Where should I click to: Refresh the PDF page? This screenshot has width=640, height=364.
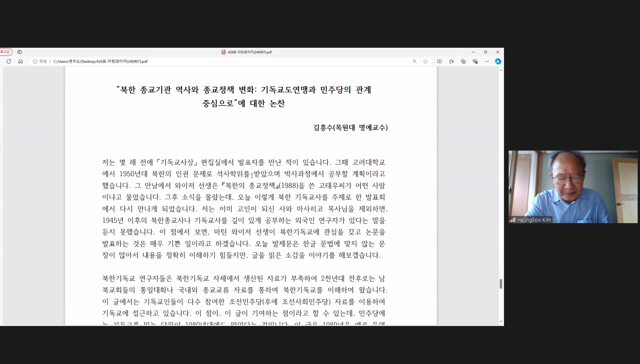tap(9, 61)
